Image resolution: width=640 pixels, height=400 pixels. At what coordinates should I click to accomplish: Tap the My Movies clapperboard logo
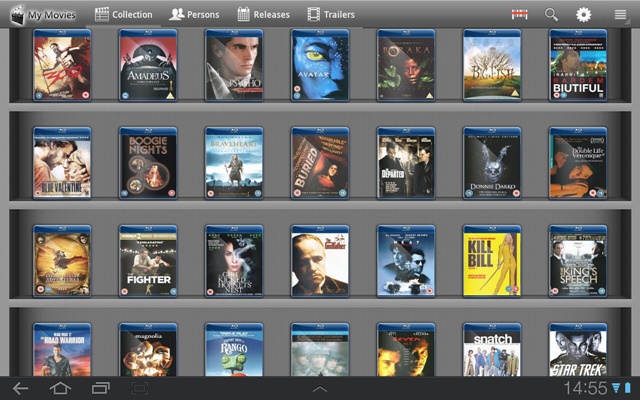tap(15, 14)
